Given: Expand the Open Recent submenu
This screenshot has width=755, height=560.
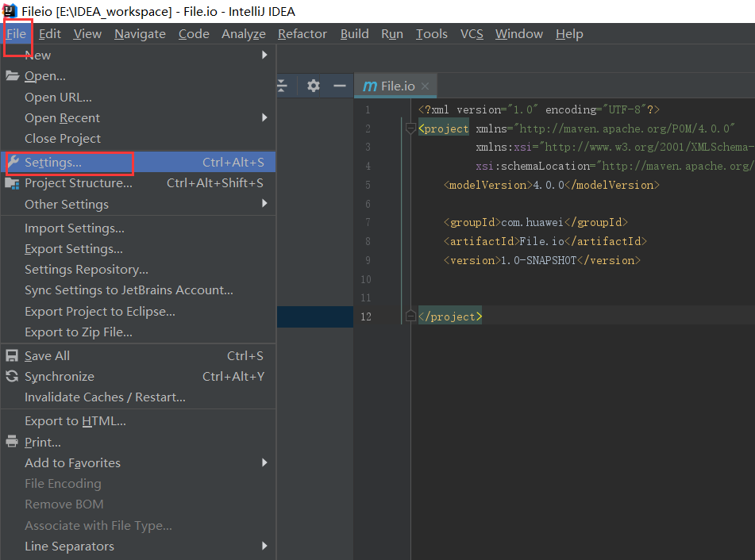Looking at the screenshot, I should click(x=264, y=117).
